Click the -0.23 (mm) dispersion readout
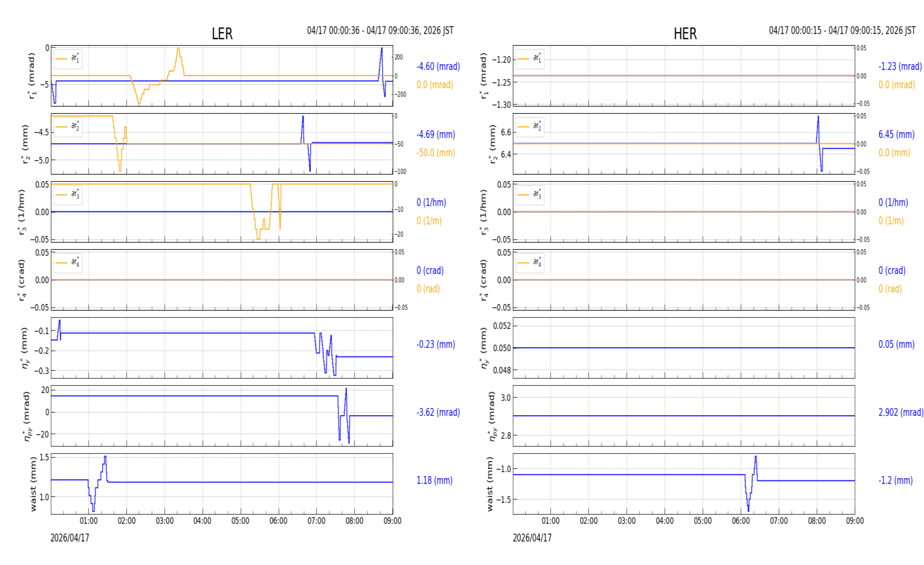The image size is (924, 565). click(435, 345)
